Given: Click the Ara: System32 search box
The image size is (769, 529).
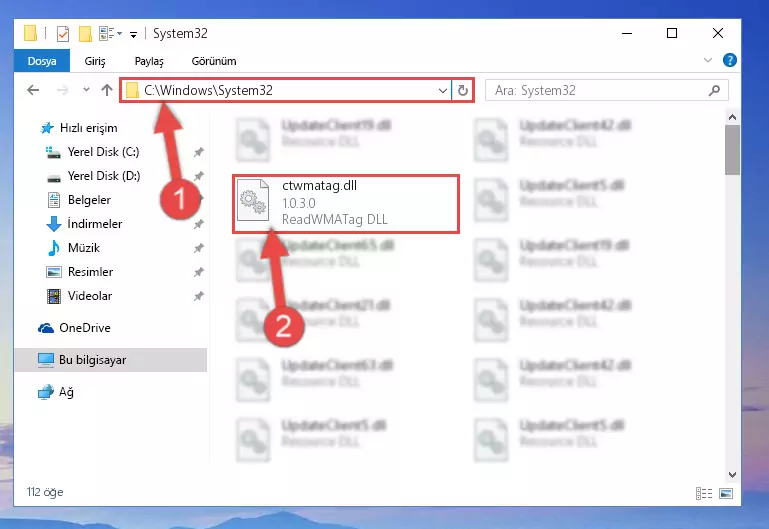Looking at the screenshot, I should pos(607,90).
